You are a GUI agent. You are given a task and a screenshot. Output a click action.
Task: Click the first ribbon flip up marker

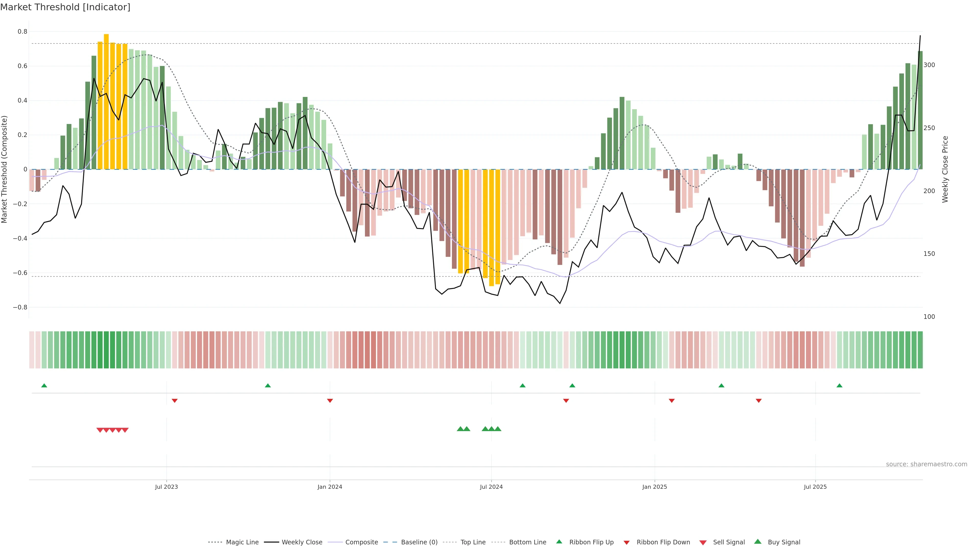click(x=44, y=386)
